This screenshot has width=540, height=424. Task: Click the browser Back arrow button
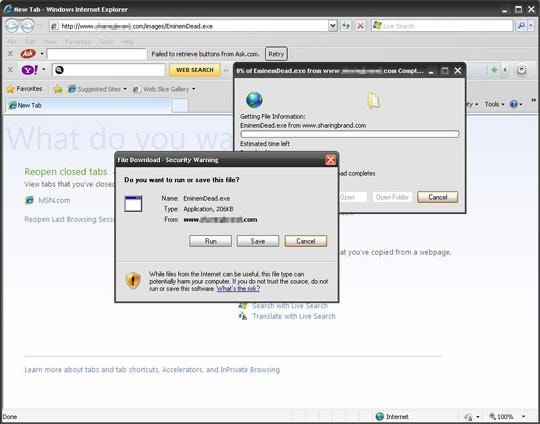[x=11, y=26]
